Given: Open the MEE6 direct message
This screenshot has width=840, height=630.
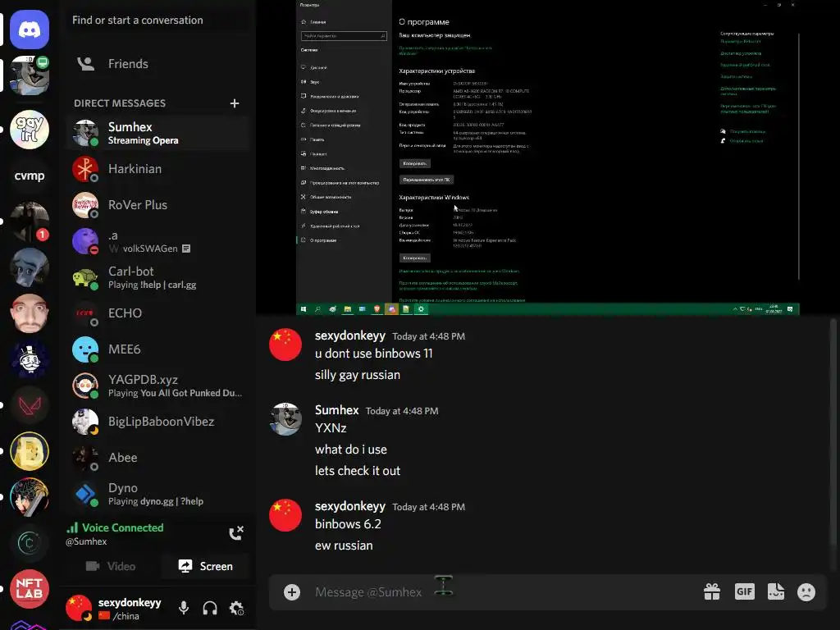Looking at the screenshot, I should point(157,349).
